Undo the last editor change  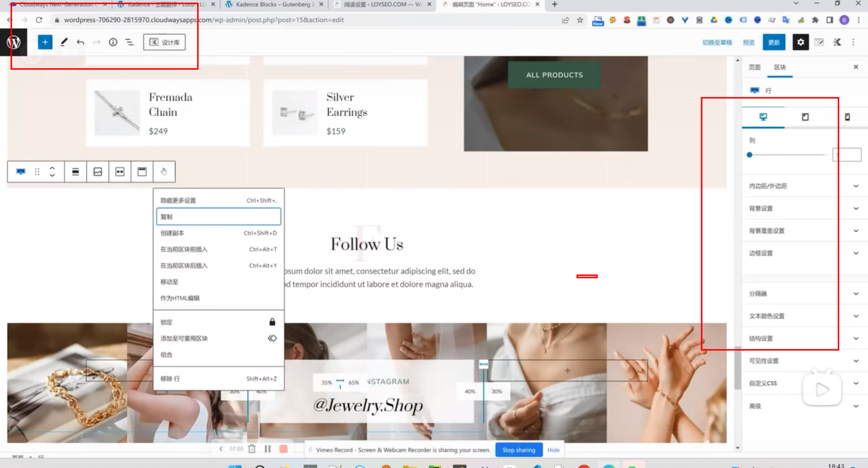(81, 42)
